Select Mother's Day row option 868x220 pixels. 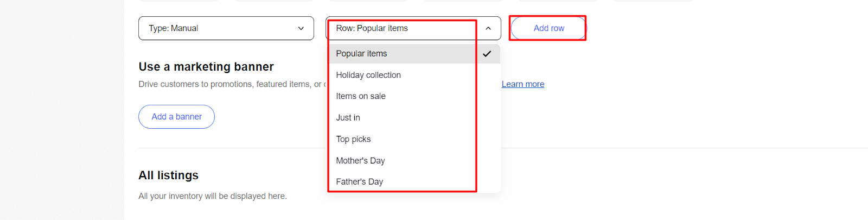pyautogui.click(x=360, y=160)
